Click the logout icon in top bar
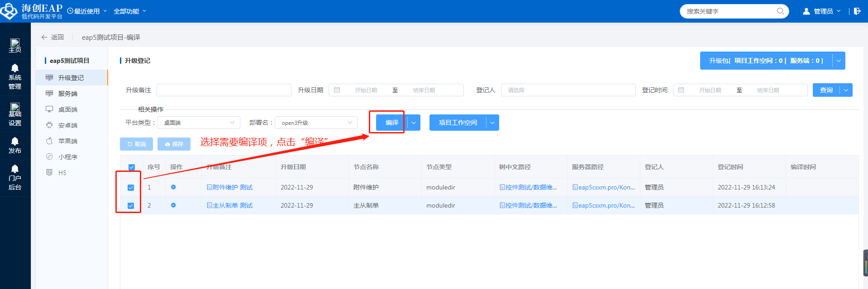868x289 pixels. (x=857, y=11)
